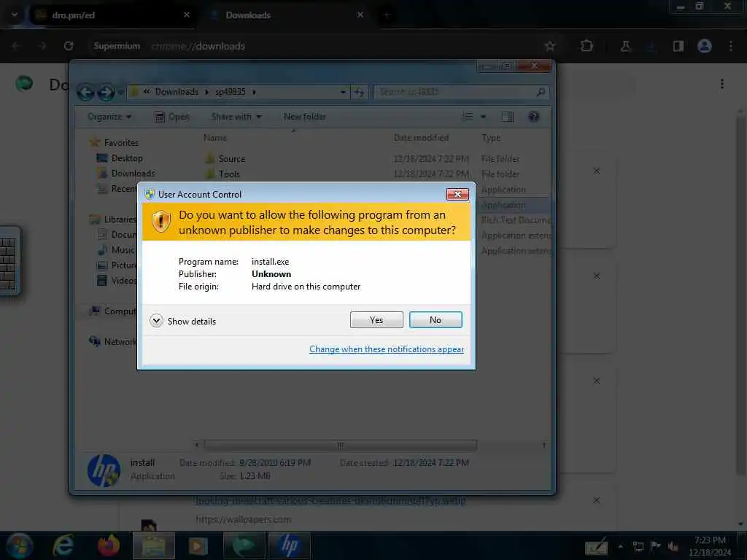This screenshot has width=747, height=560.
Task: Reload the browser page
Action: tap(69, 46)
